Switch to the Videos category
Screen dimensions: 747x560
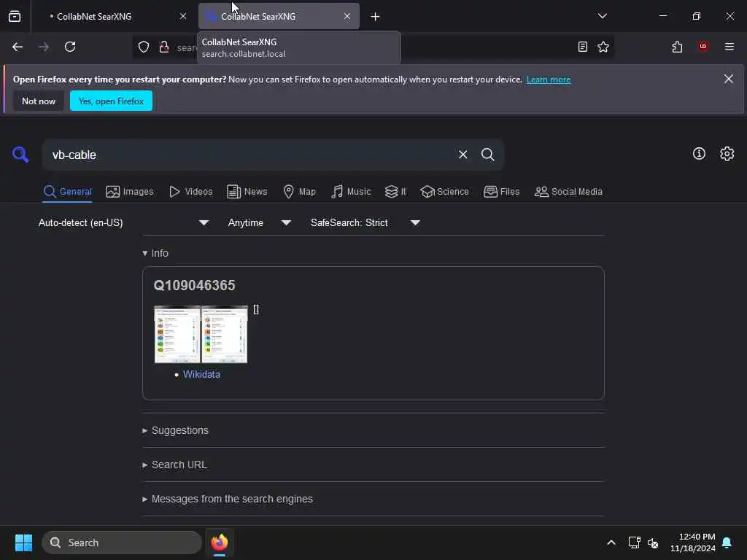pos(191,192)
